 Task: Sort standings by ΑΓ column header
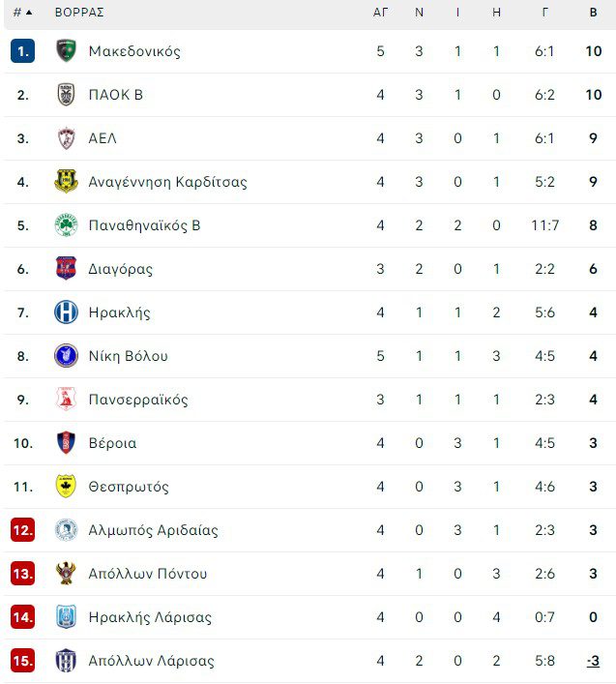(x=380, y=13)
